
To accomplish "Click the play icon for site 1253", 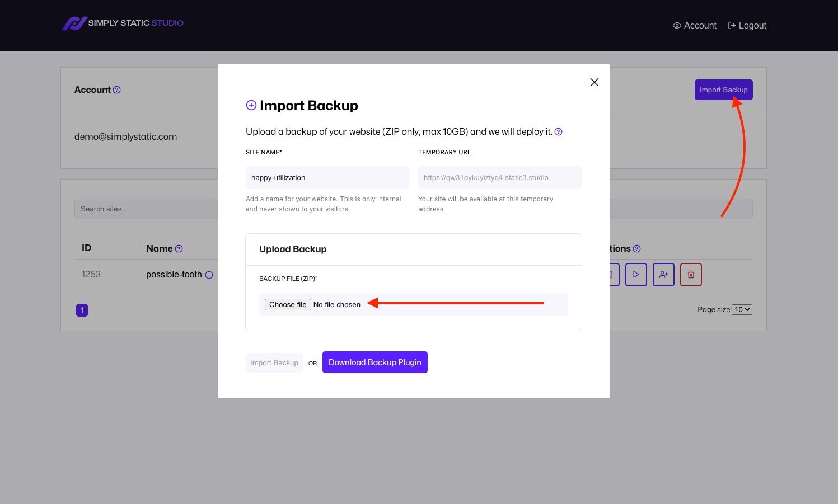I will coord(636,275).
